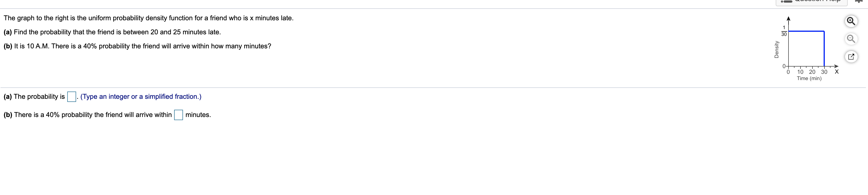The height and width of the screenshot is (195, 868).
Task: Click the part (a) probability answer box
Action: (71, 97)
